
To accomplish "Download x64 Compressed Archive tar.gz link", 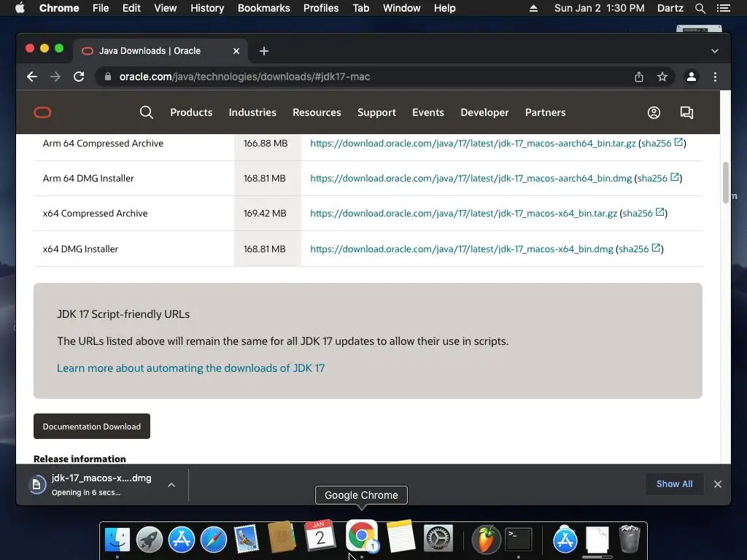I will tap(463, 214).
